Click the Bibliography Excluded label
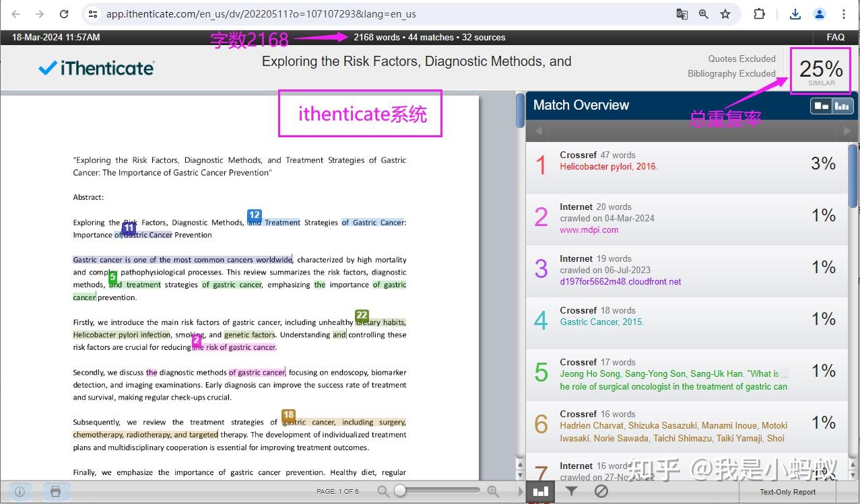The width and height of the screenshot is (860, 504). [731, 73]
